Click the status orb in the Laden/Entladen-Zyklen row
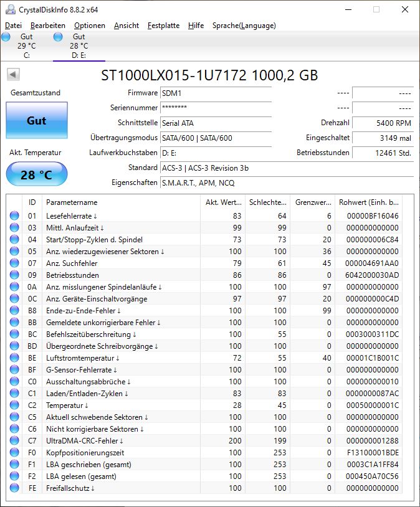 [14, 393]
